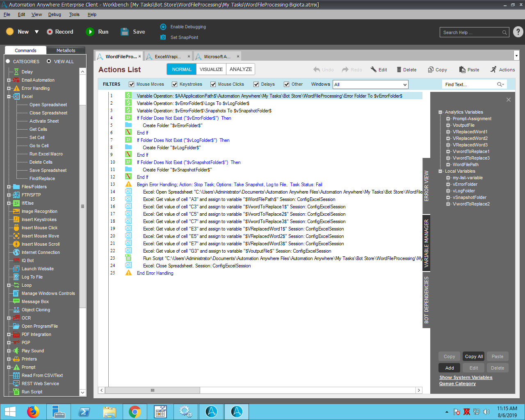Click the Edit wrench icon in Actions List
Viewport: 525px width, 420px height.
374,70
